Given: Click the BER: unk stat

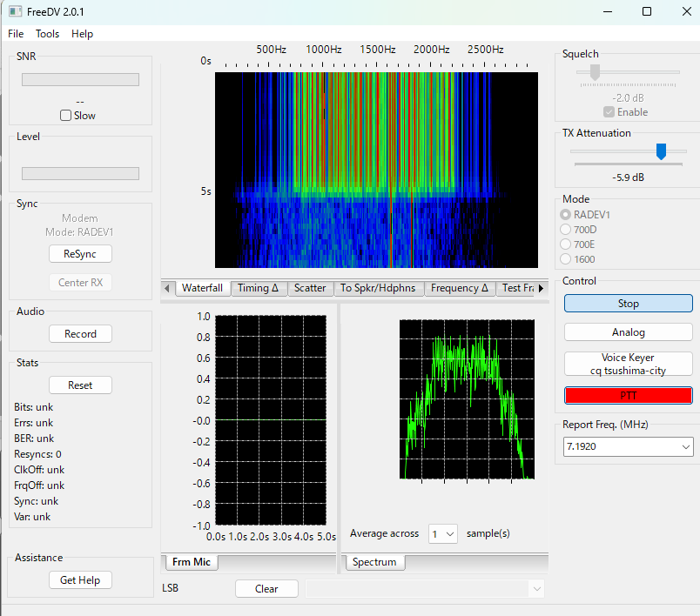Looking at the screenshot, I should pos(34,439).
